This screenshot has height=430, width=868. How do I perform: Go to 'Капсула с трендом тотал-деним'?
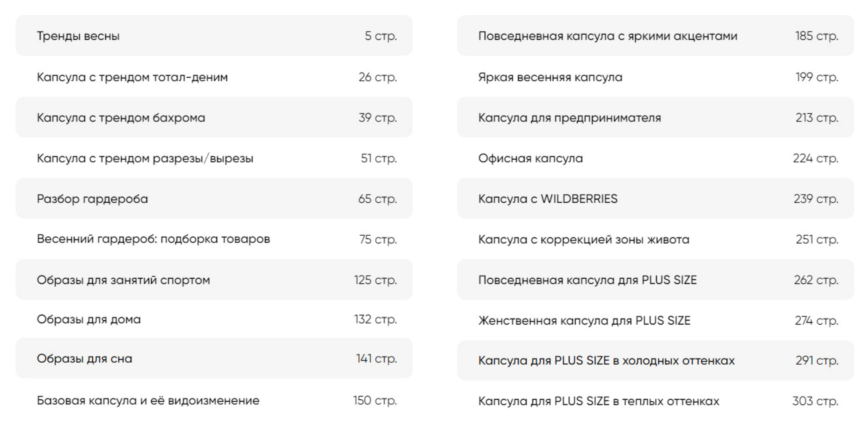132,77
